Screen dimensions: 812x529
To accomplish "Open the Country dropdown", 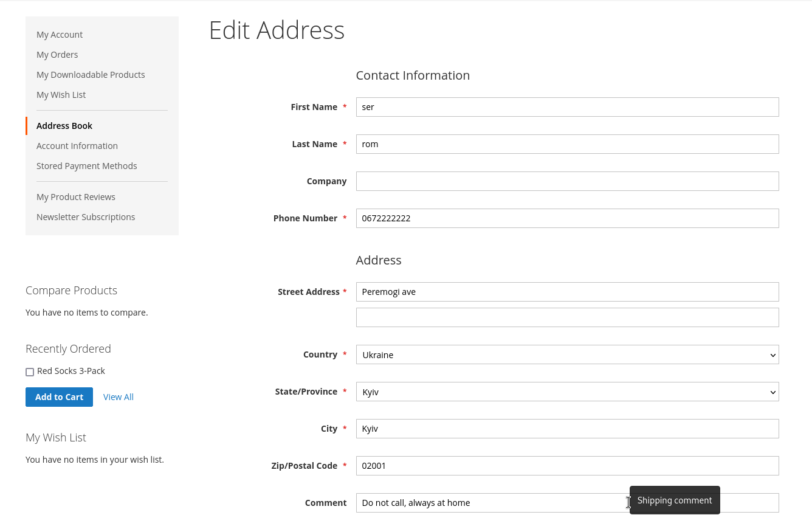I will [x=566, y=354].
